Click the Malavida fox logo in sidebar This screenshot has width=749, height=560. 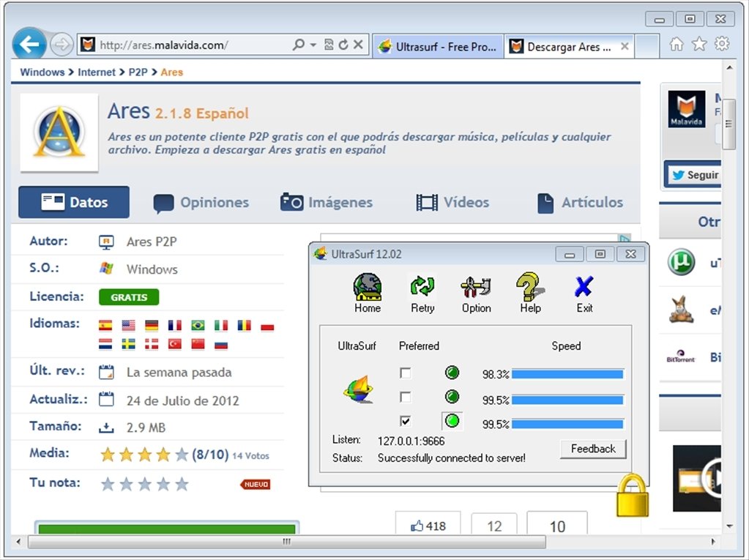(x=687, y=109)
